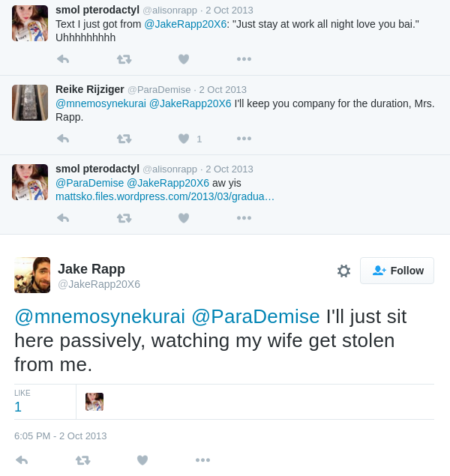Click the @mnemosynekurai mention in main tweet

click(100, 316)
